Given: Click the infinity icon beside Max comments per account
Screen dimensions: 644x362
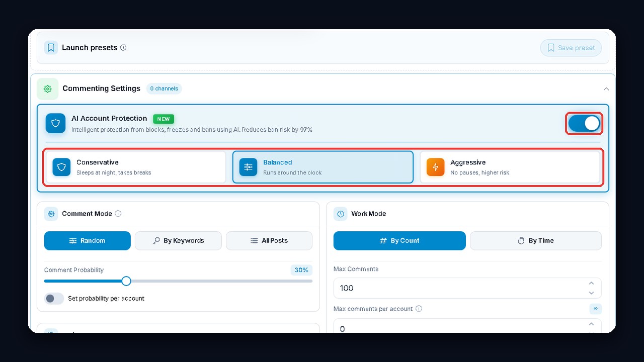Looking at the screenshot, I should tap(596, 309).
